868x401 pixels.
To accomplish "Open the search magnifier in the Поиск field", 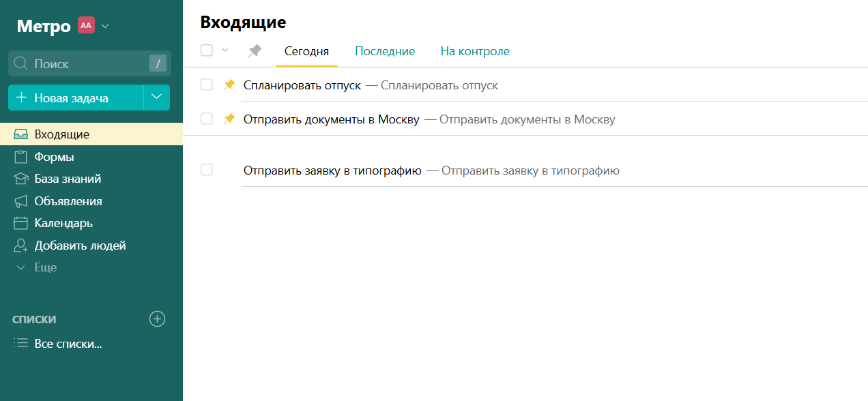I will pos(22,63).
